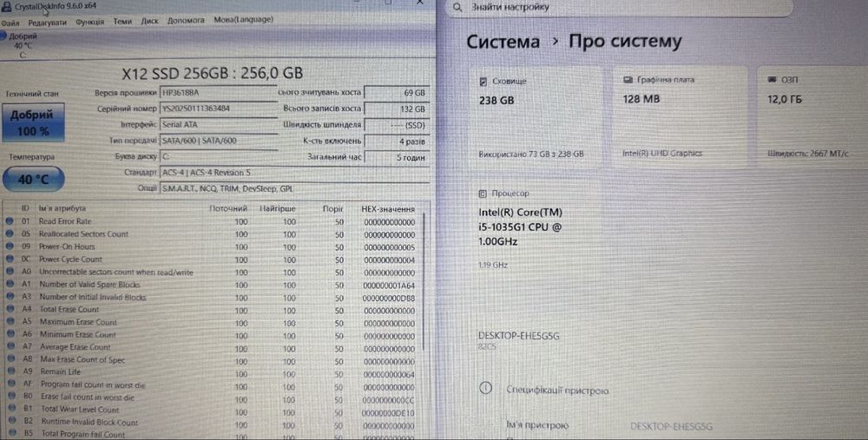Click the Знайти настройку search box in Settings
The width and height of the screenshot is (868, 440).
tap(620, 8)
